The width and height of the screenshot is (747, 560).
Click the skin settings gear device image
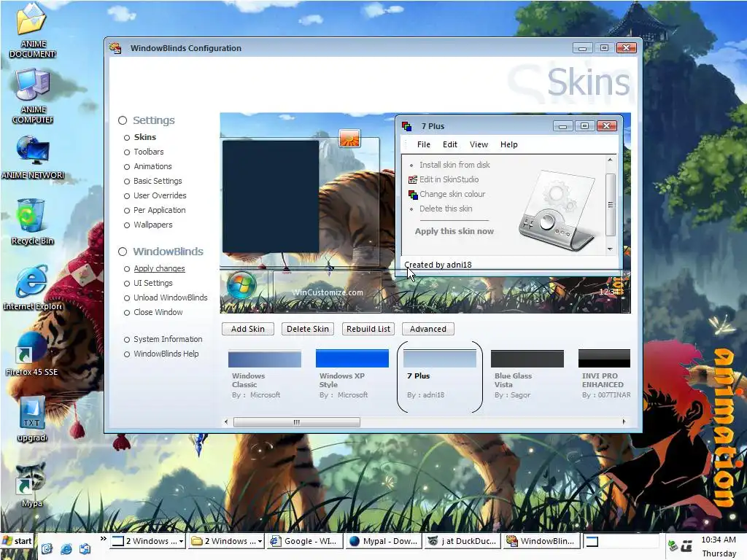[558, 209]
